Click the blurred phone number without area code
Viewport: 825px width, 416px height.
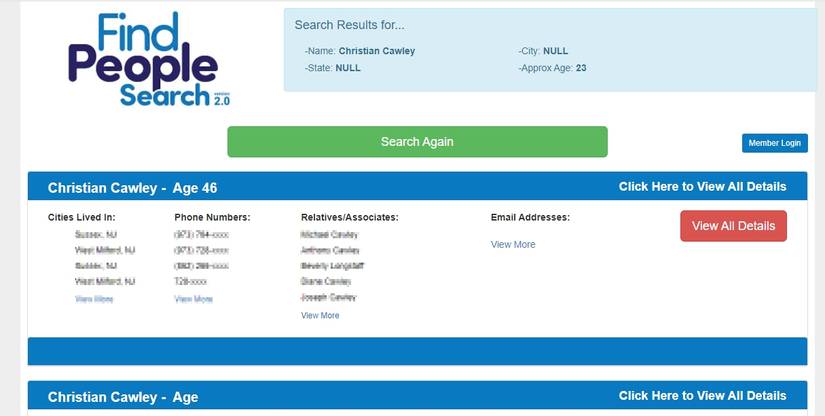pyautogui.click(x=190, y=282)
